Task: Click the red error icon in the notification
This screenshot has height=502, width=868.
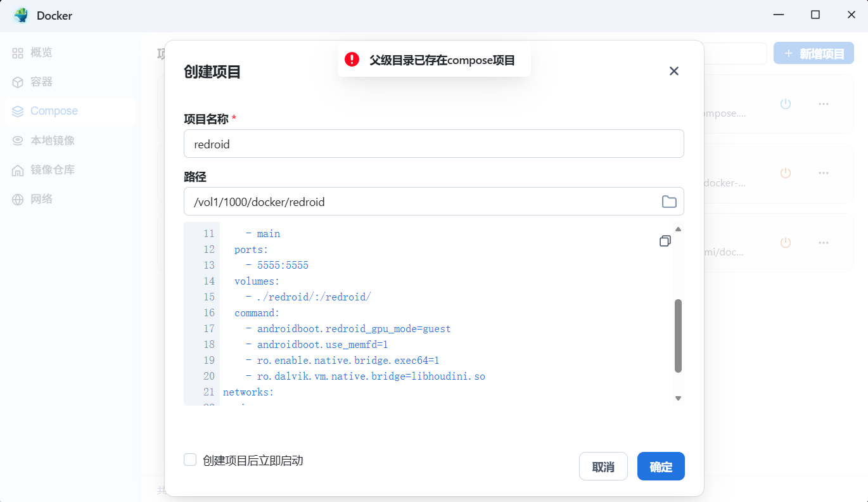Action: point(352,60)
